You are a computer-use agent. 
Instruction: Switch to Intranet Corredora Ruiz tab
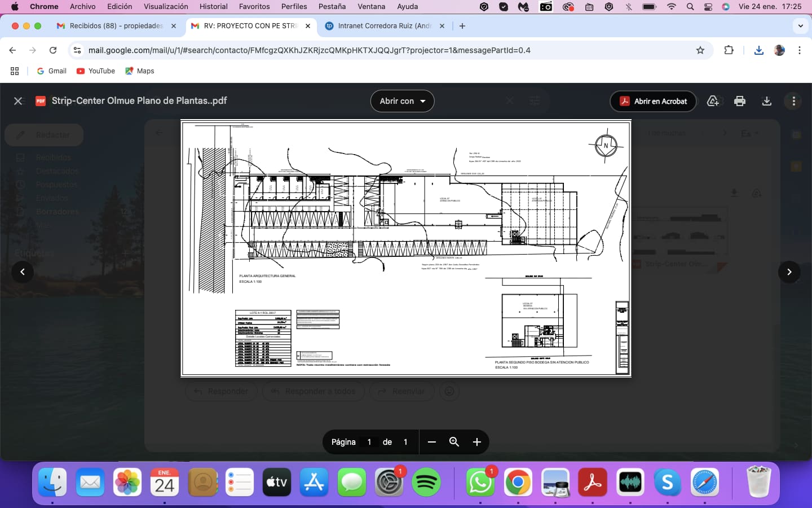[x=385, y=26]
